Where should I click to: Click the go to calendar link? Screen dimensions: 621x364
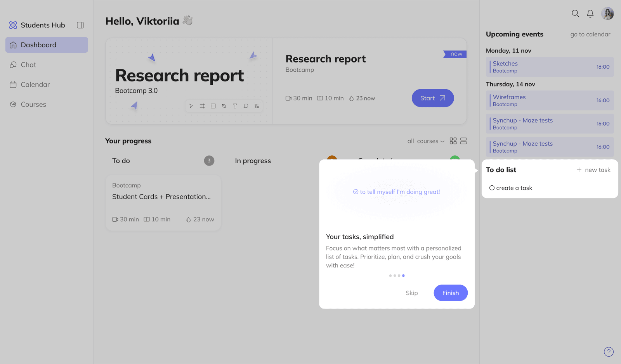[x=590, y=34]
